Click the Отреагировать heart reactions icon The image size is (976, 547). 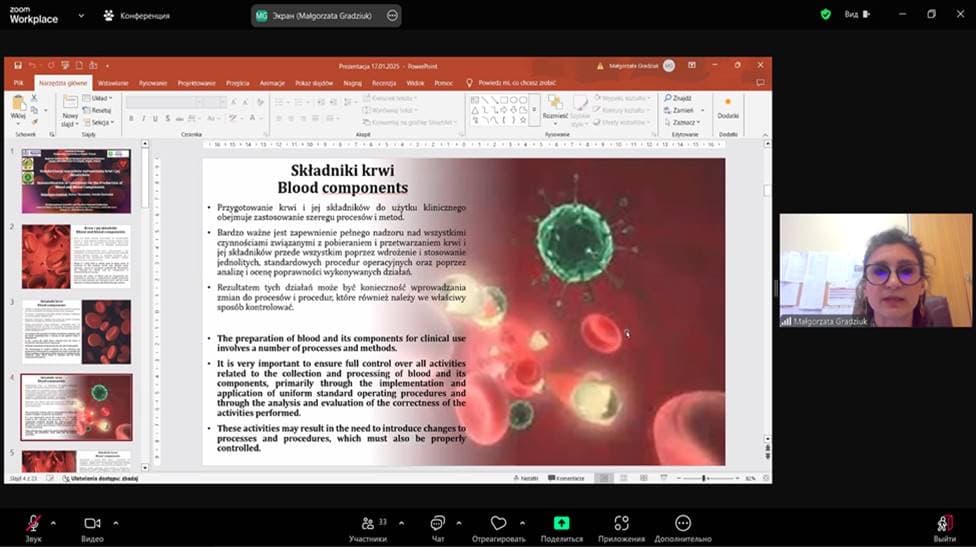pos(498,523)
